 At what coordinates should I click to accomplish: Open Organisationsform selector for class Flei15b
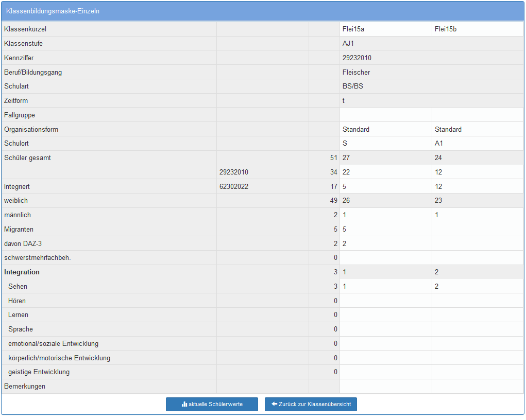(x=477, y=129)
